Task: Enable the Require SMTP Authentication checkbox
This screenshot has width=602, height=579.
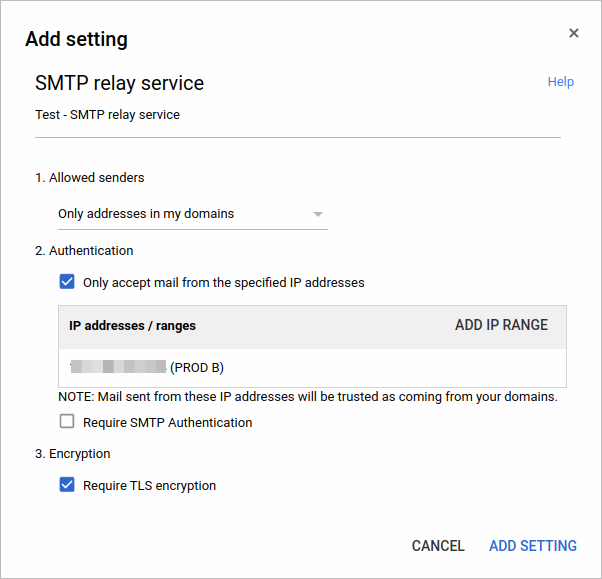Action: (x=67, y=422)
